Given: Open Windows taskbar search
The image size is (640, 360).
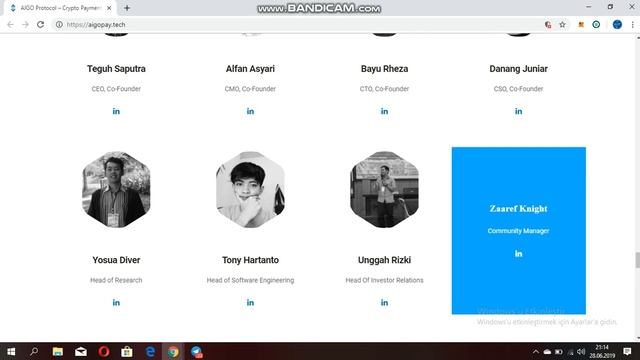Looking at the screenshot, I should coord(34,351).
